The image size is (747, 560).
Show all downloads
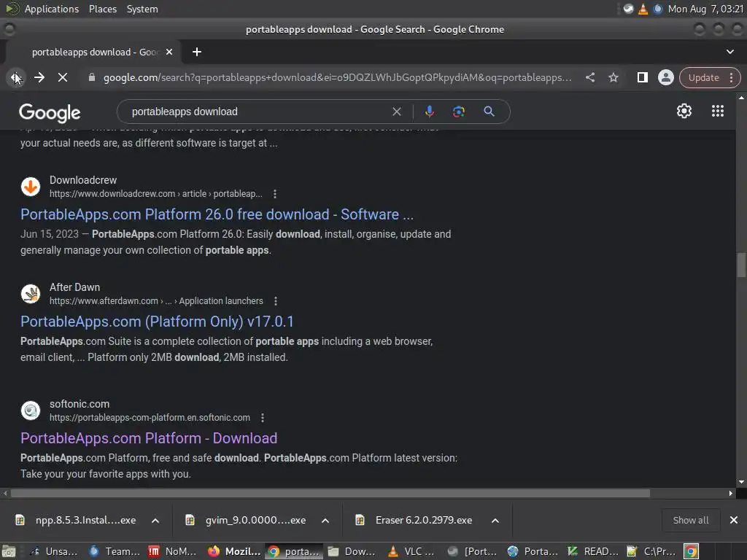pos(691,521)
